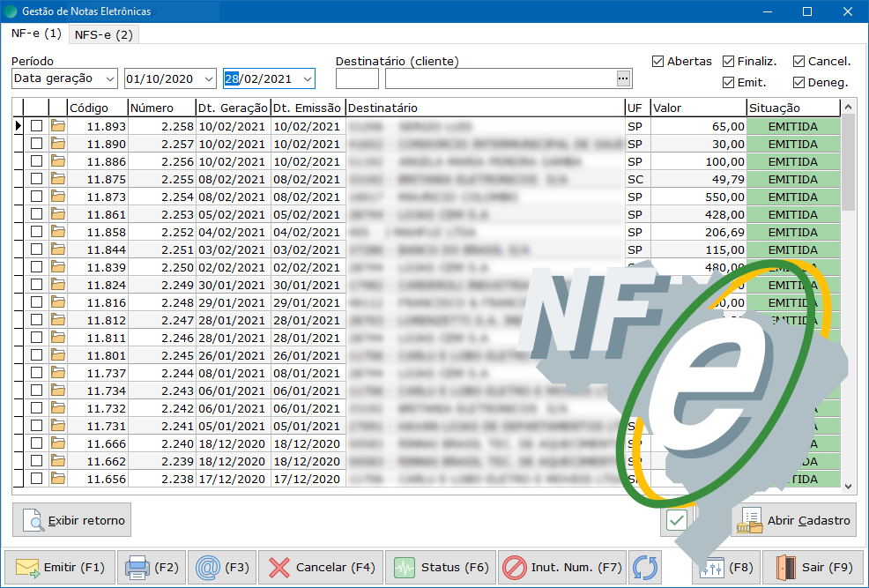Sort by the Número column header
This screenshot has height=588, width=869.
coord(162,108)
